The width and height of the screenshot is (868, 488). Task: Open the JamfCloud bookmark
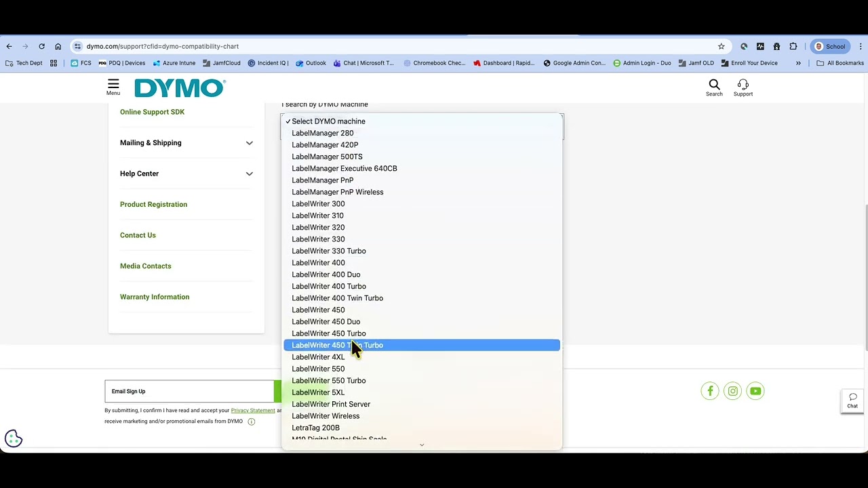(221, 63)
